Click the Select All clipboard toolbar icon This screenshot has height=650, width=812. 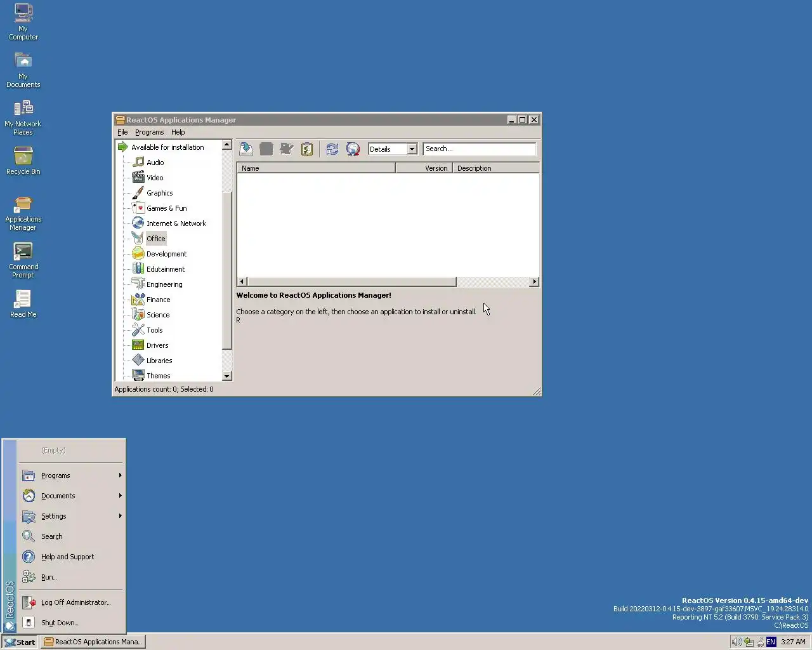point(307,149)
